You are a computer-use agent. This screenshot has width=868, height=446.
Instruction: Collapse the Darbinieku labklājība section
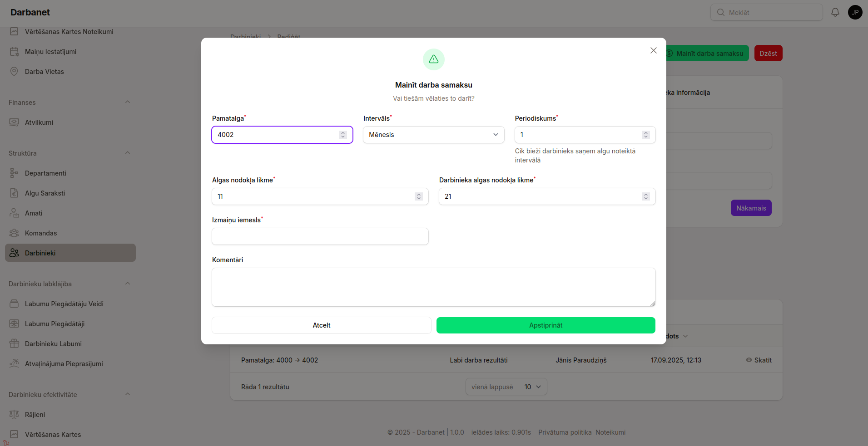point(128,284)
